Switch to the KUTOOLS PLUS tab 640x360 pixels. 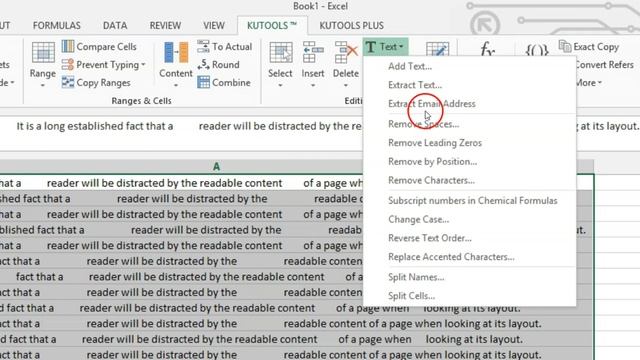pos(351,25)
